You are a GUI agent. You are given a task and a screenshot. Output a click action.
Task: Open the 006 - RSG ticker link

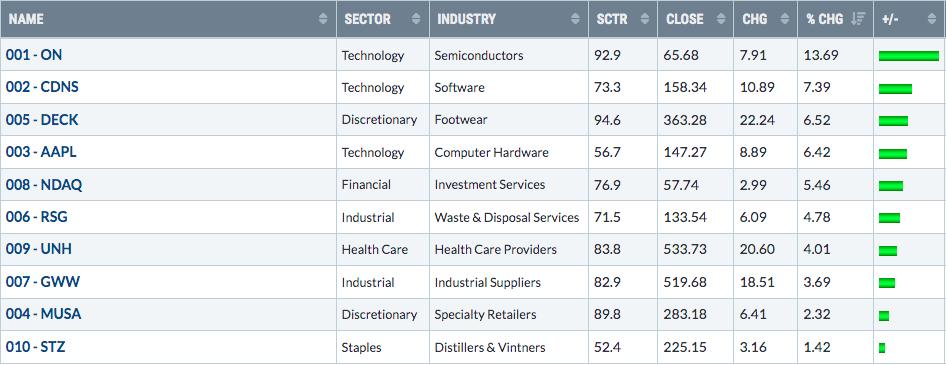(37, 217)
